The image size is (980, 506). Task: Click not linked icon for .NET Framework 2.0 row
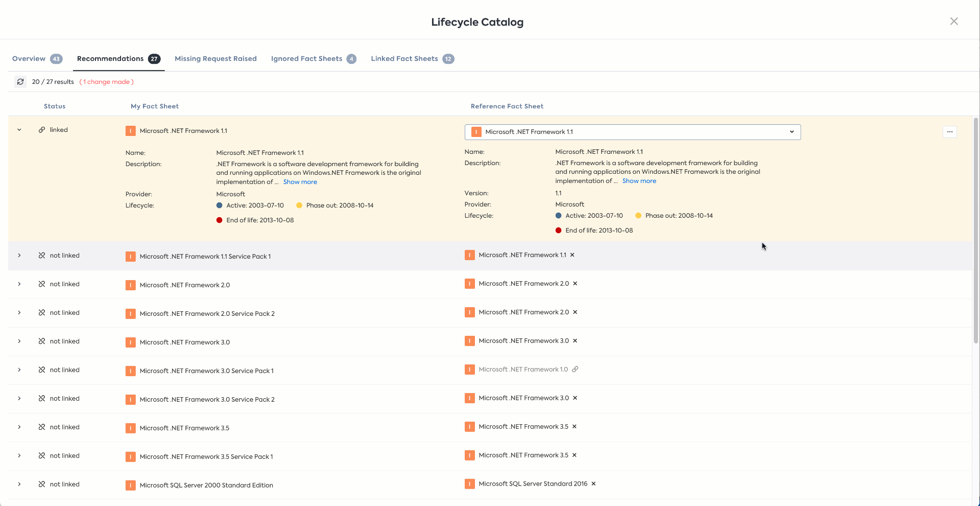(42, 284)
